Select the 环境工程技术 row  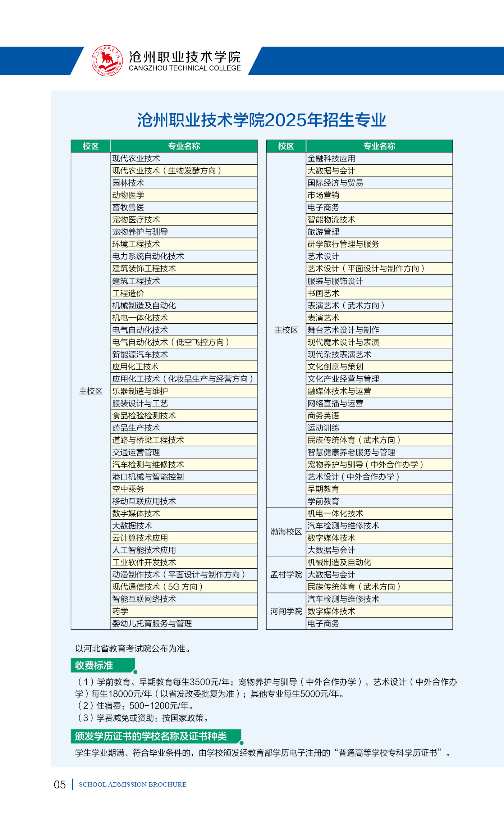(x=184, y=244)
